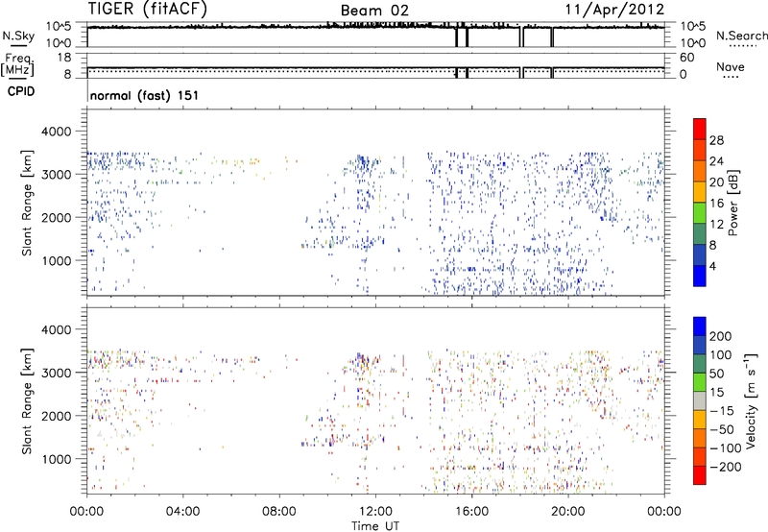Click the 18 tick on frequency axis
Viewport: 768px width, 532px height.
coord(64,58)
